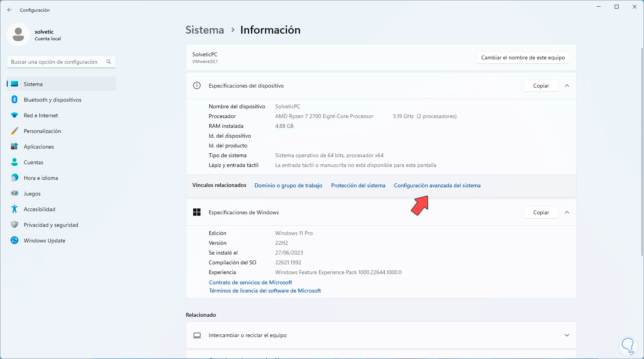Click the Juegos gamepad icon
The width and height of the screenshot is (644, 359).
click(14, 193)
